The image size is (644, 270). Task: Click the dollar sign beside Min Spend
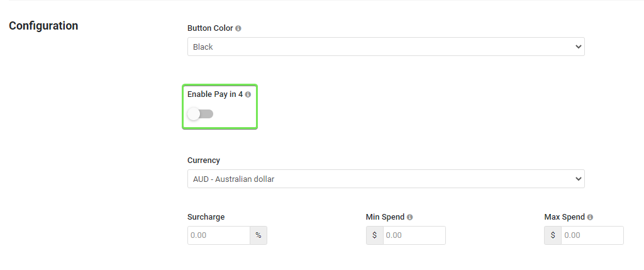[x=375, y=235]
